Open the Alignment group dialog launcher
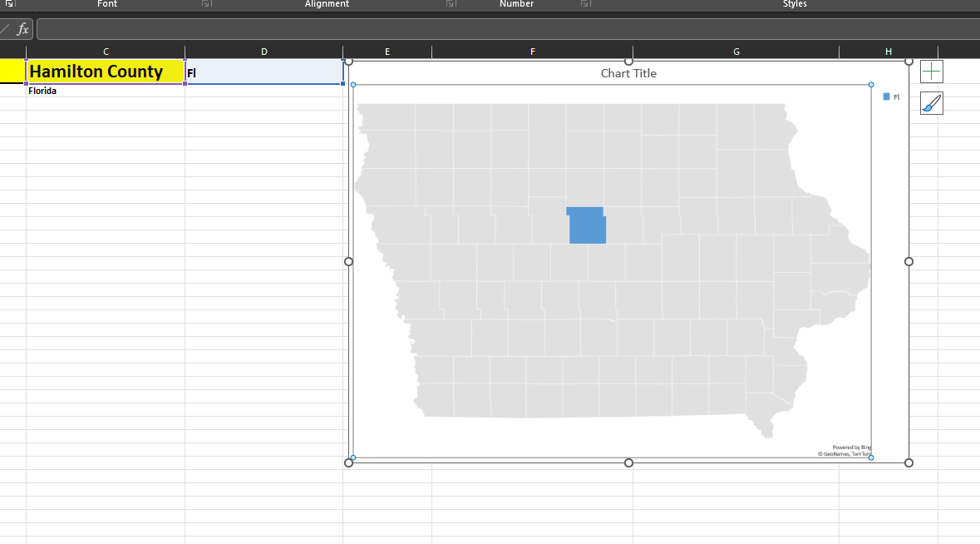The width and height of the screenshot is (980, 544). coord(450,4)
